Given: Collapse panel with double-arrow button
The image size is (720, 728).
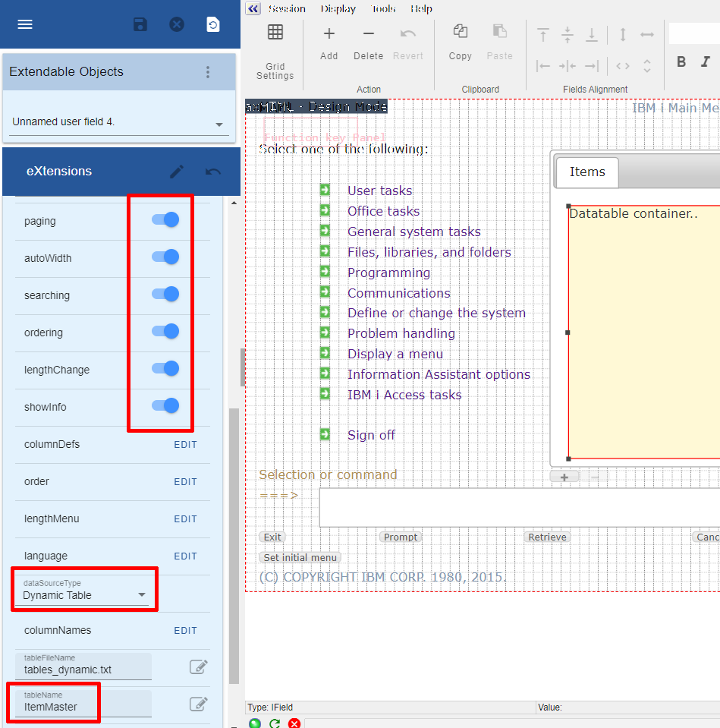Looking at the screenshot, I should tap(253, 9).
